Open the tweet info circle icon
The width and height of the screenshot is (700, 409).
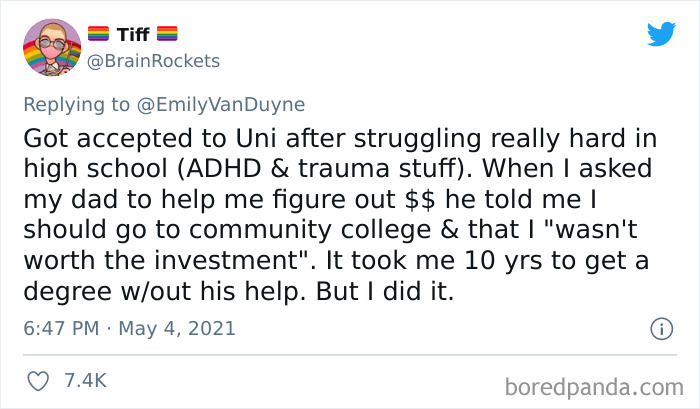pyautogui.click(x=660, y=328)
